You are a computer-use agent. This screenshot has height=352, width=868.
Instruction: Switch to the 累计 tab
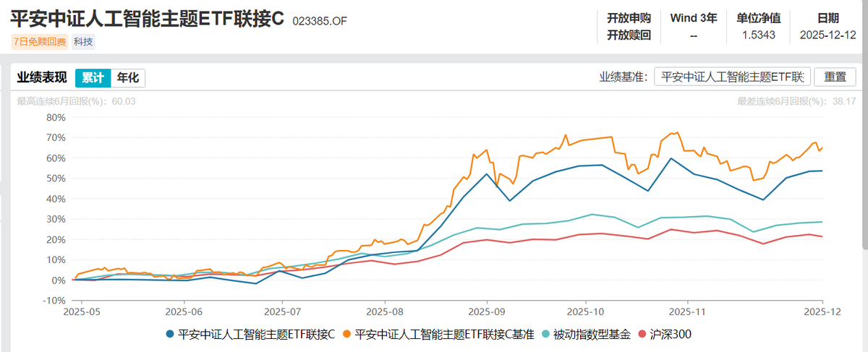(93, 77)
